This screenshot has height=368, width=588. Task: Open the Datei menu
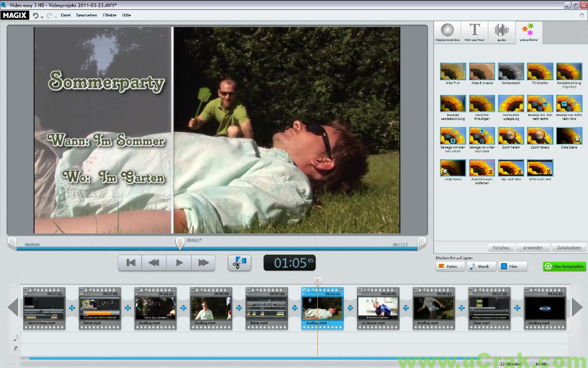[x=66, y=15]
